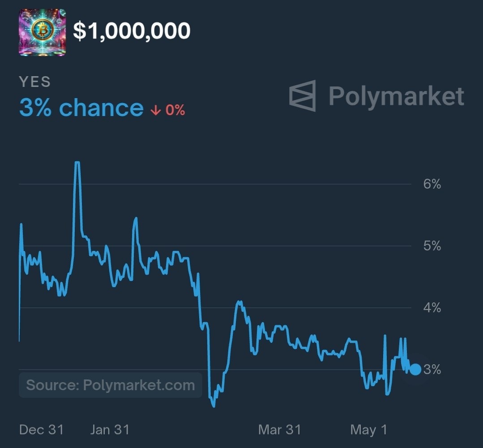
Task: Click the 3% chance value
Action: pyautogui.click(x=81, y=108)
